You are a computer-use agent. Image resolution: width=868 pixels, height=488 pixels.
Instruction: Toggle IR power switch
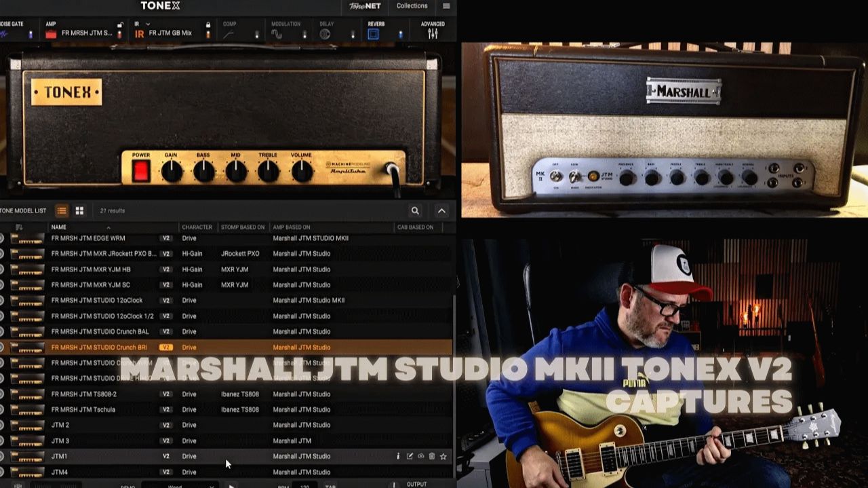point(208,34)
